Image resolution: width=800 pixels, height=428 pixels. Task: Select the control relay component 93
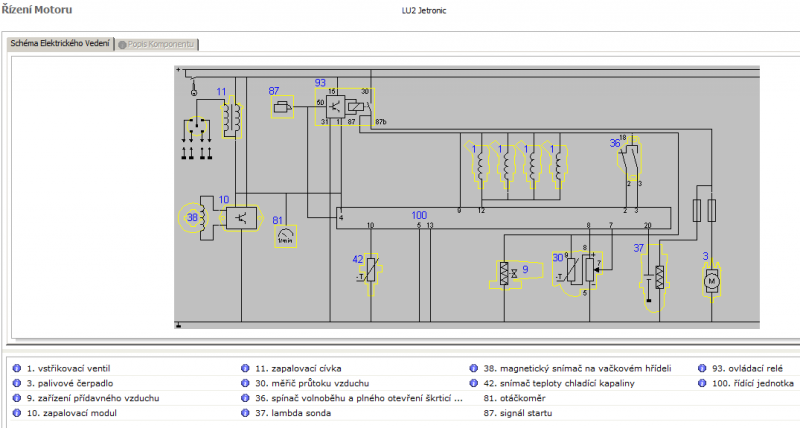coord(344,103)
